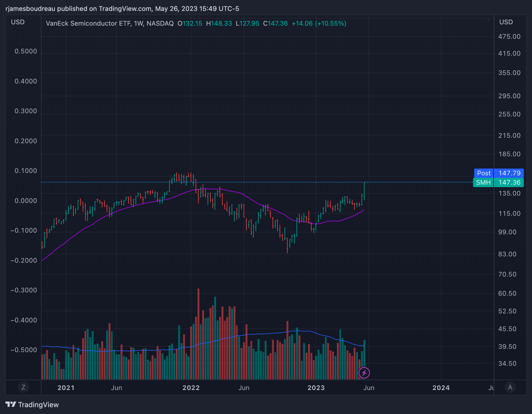Click the 147.36 last price tag
The width and height of the screenshot is (532, 414).
509,182
